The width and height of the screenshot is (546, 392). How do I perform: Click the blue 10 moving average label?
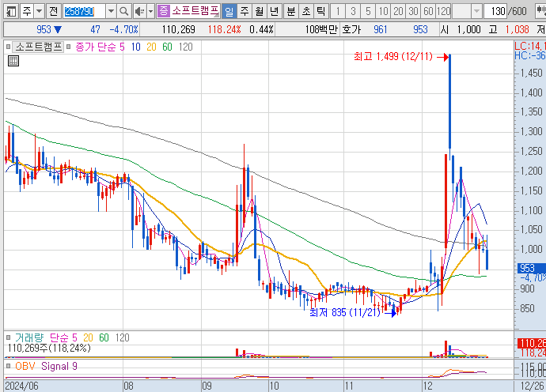[136, 47]
